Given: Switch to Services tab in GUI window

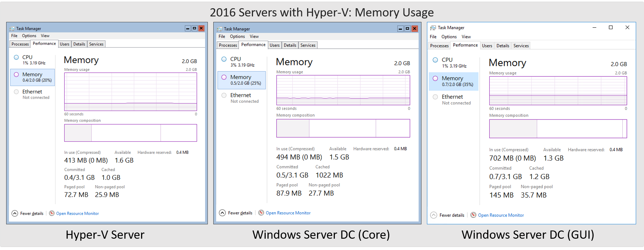Looking at the screenshot, I should [x=521, y=46].
